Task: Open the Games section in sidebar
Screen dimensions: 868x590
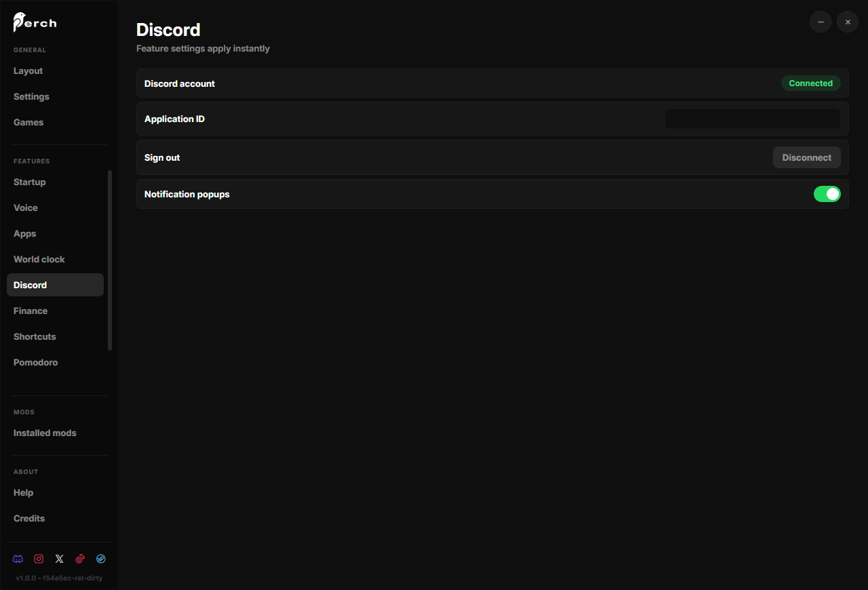Action: tap(55, 122)
